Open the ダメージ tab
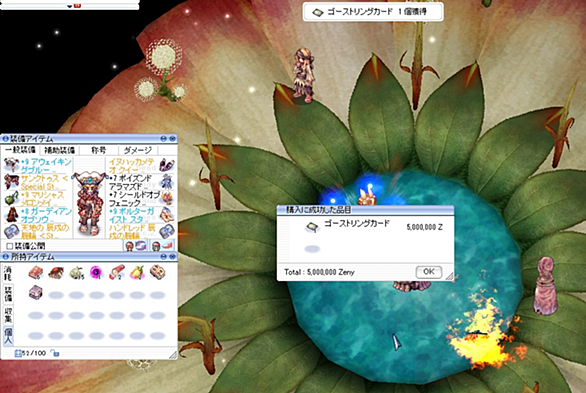The image size is (586, 393). (138, 150)
